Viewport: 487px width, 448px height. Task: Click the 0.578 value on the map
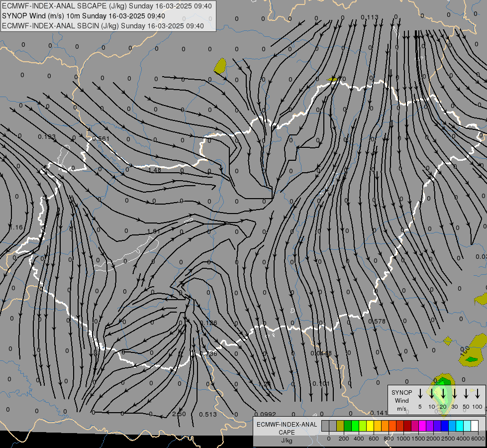tap(377, 321)
